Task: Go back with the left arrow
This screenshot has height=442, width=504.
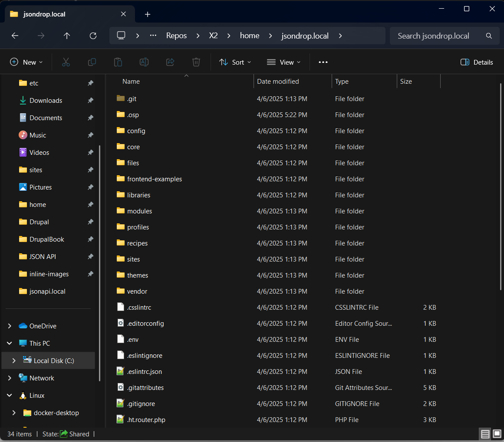Action: pyautogui.click(x=15, y=36)
